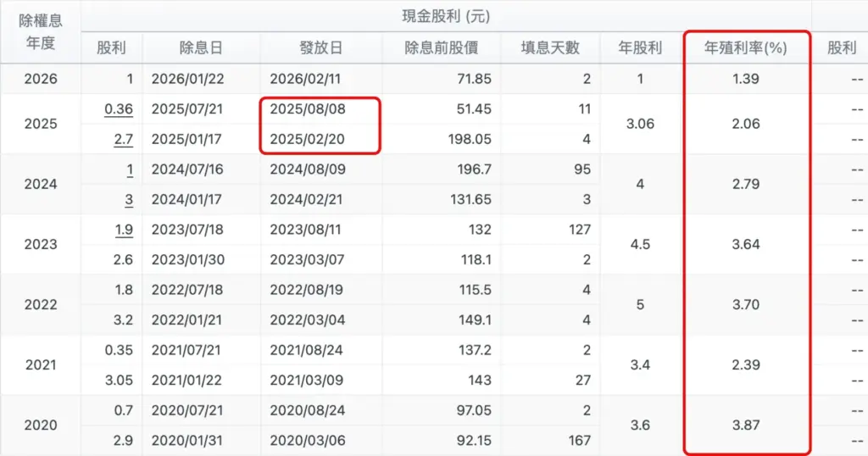Select the ex-dividend date 2024/07/16

[x=187, y=170]
